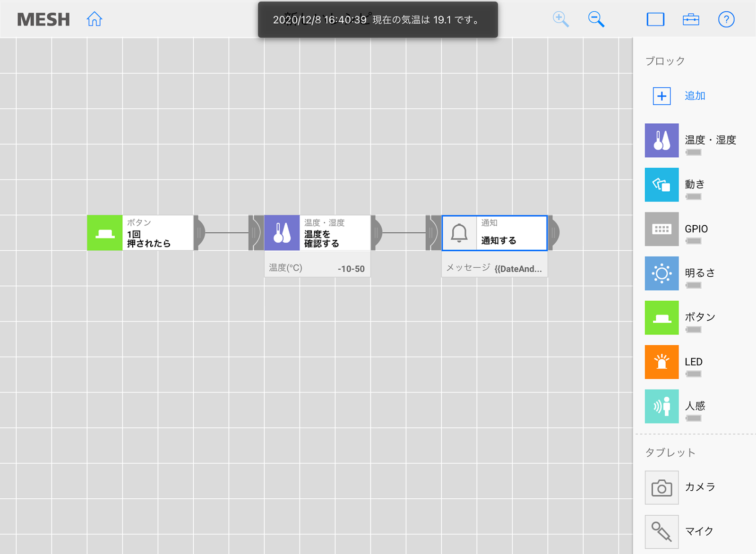Screen dimensions: 756x554
Task: Open help with the question mark icon
Action: [x=726, y=19]
